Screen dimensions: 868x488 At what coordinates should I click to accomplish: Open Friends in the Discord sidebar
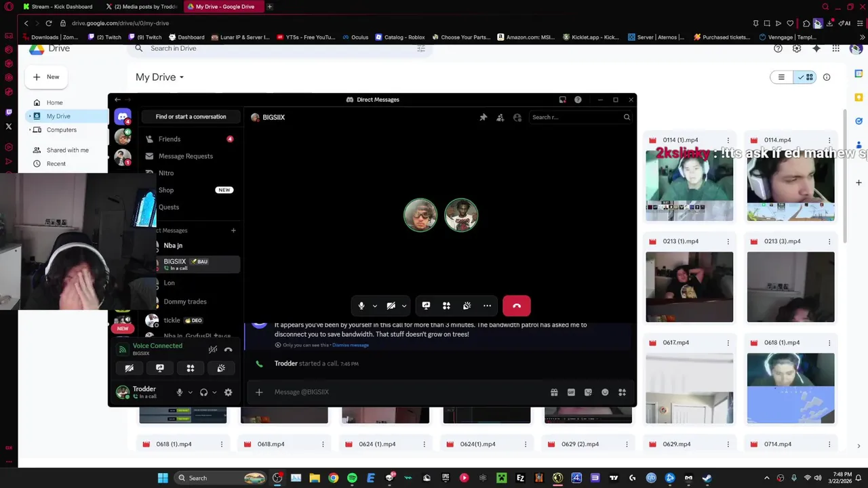(x=191, y=139)
